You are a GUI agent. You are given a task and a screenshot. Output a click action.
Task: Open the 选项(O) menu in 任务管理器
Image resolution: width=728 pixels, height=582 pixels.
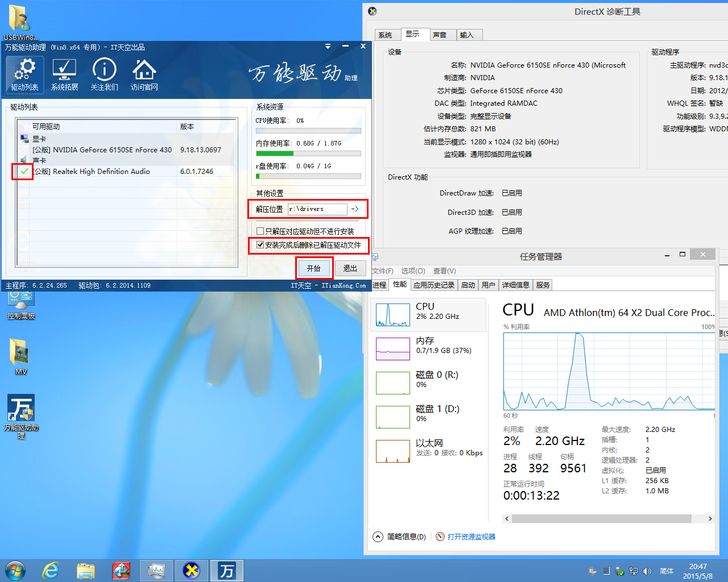point(413,271)
